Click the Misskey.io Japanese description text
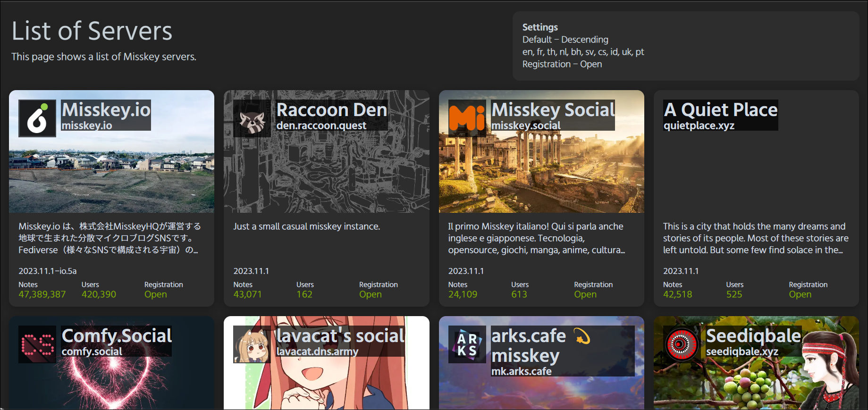Image resolution: width=868 pixels, height=410 pixels. coord(110,238)
